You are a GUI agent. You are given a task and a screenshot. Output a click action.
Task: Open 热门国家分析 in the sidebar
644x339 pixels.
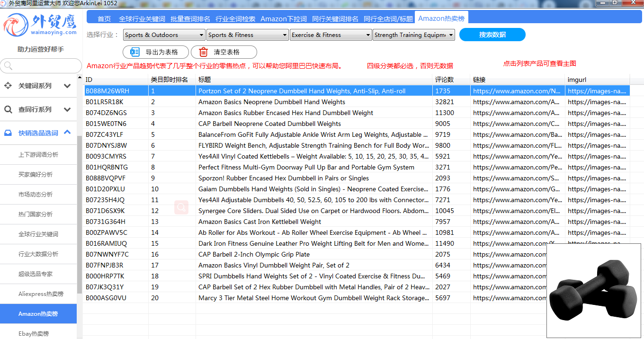point(38,214)
